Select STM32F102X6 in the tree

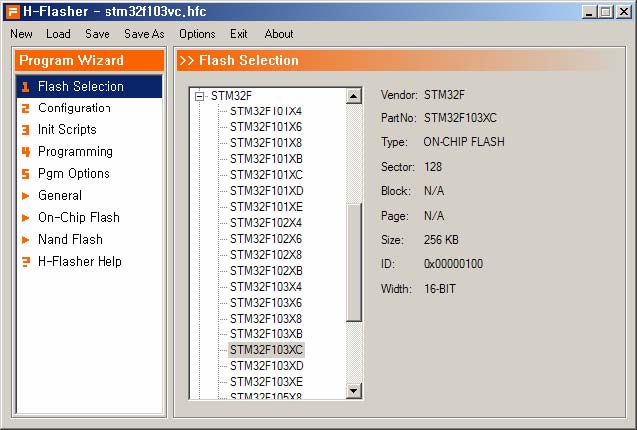[x=266, y=239]
